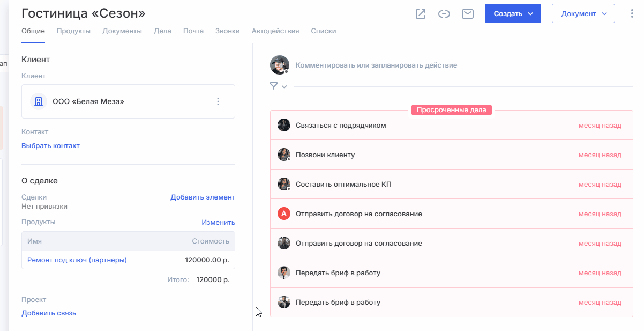Copy link using the chain icon

pos(444,14)
